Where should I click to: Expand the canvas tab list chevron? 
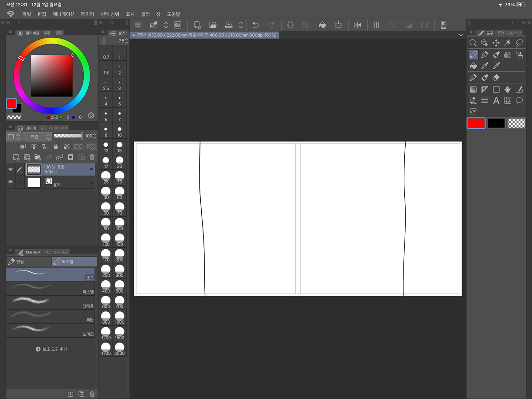461,35
